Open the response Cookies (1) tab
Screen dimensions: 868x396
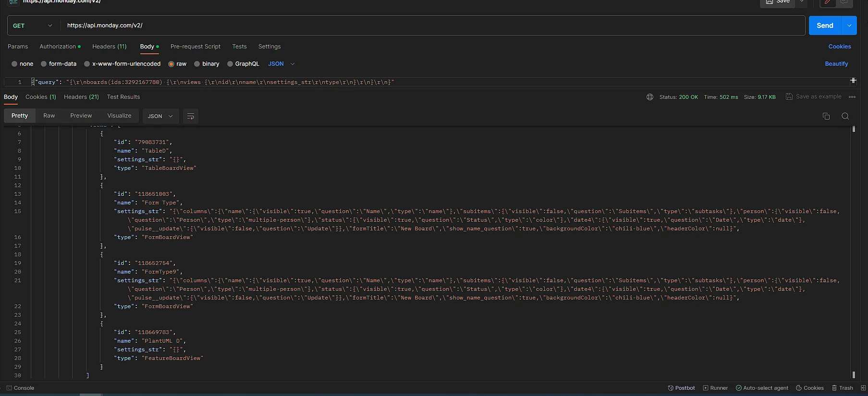[x=41, y=97]
